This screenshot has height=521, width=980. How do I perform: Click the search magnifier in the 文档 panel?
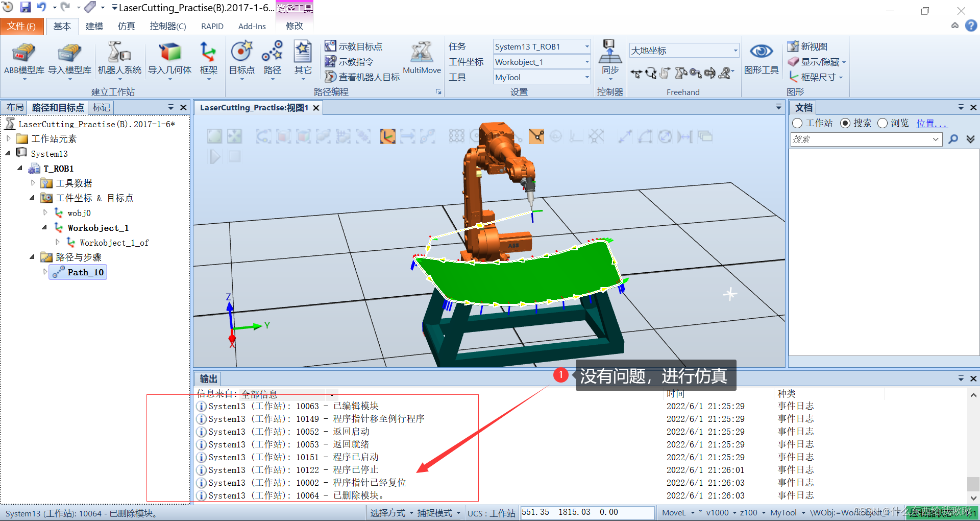(953, 139)
